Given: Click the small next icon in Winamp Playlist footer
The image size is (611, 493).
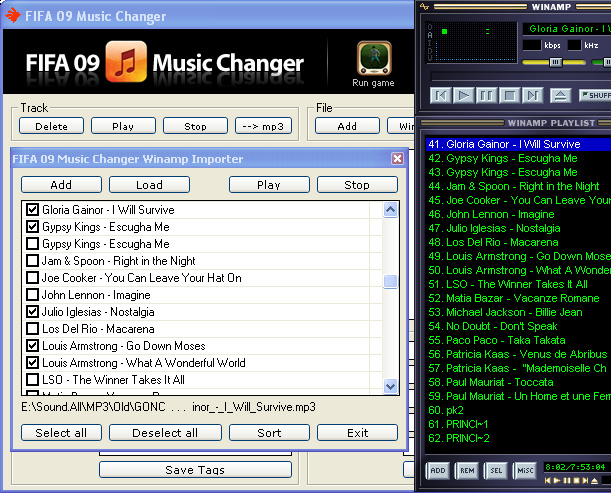Looking at the screenshot, I should point(585,481).
